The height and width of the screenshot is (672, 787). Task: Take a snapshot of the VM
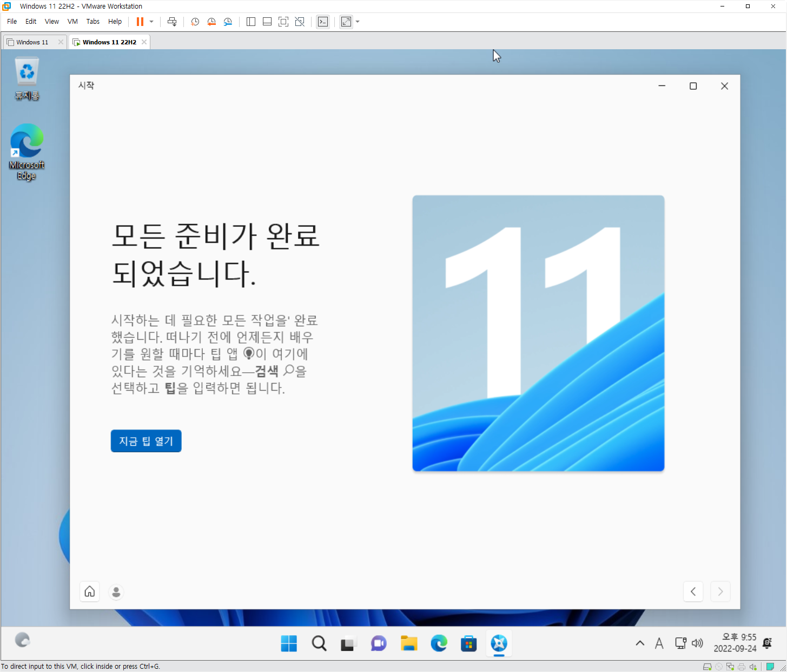click(x=195, y=22)
